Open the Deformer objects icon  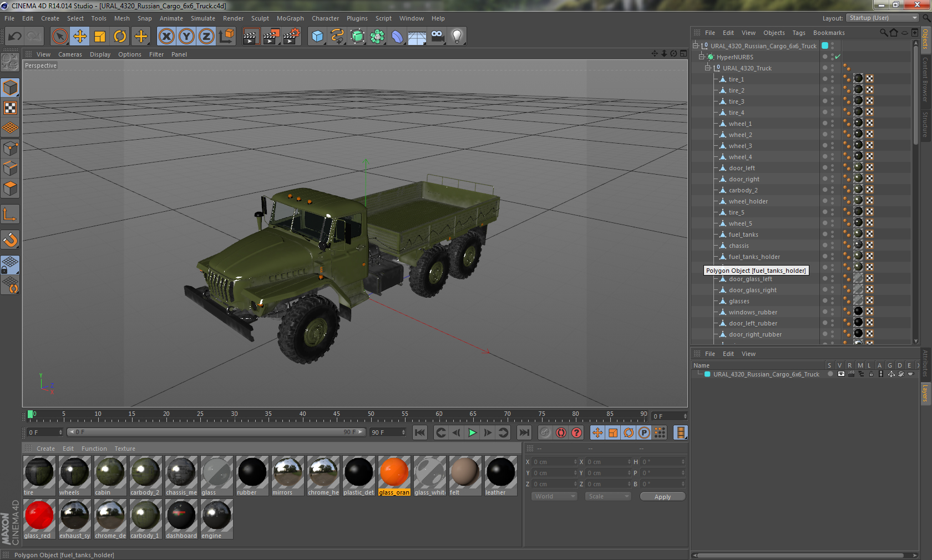(x=397, y=37)
